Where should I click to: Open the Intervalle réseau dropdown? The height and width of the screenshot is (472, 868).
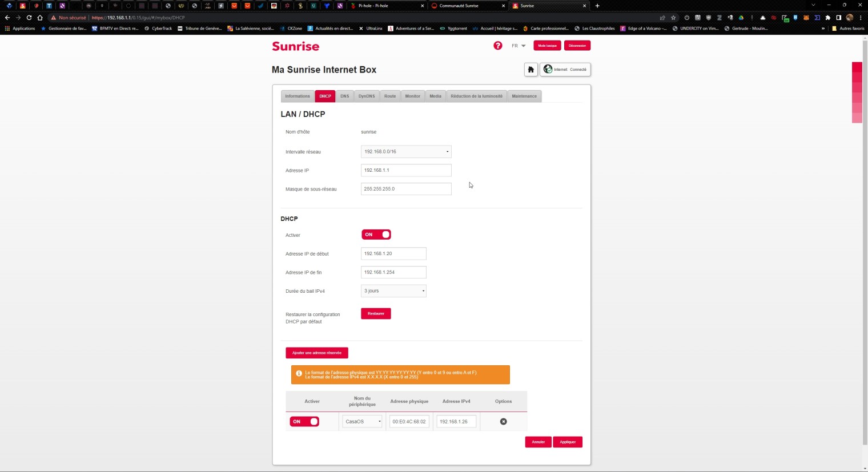click(x=406, y=152)
